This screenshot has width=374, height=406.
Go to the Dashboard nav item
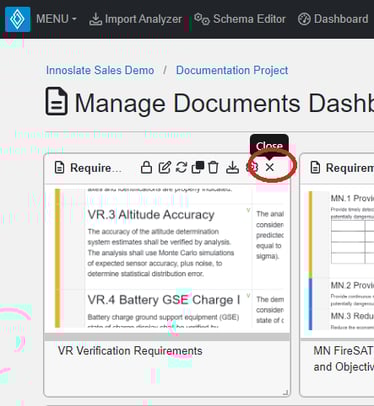[x=333, y=19]
